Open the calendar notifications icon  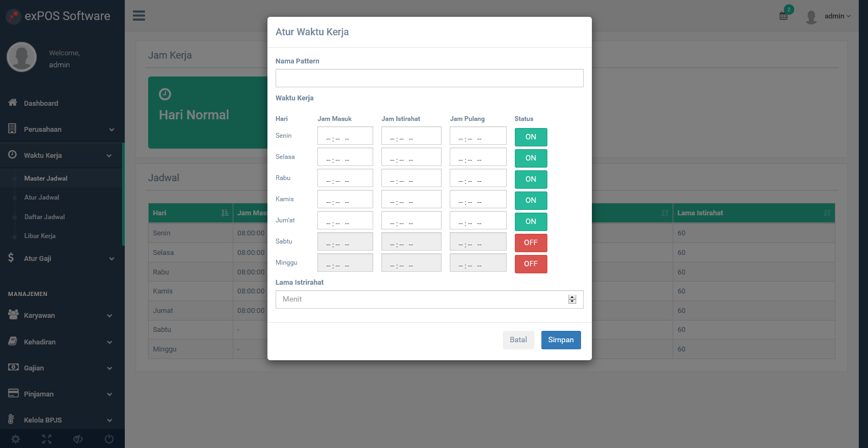pyautogui.click(x=783, y=16)
